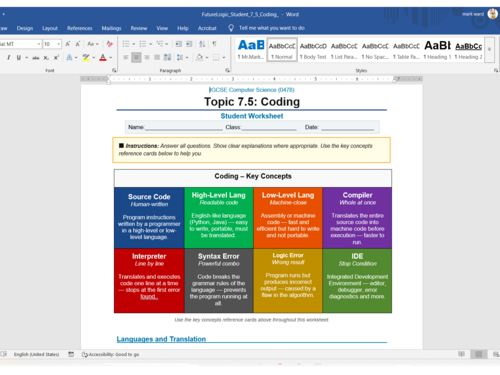
Task: Apply strikethrough formatting
Action: [36, 58]
